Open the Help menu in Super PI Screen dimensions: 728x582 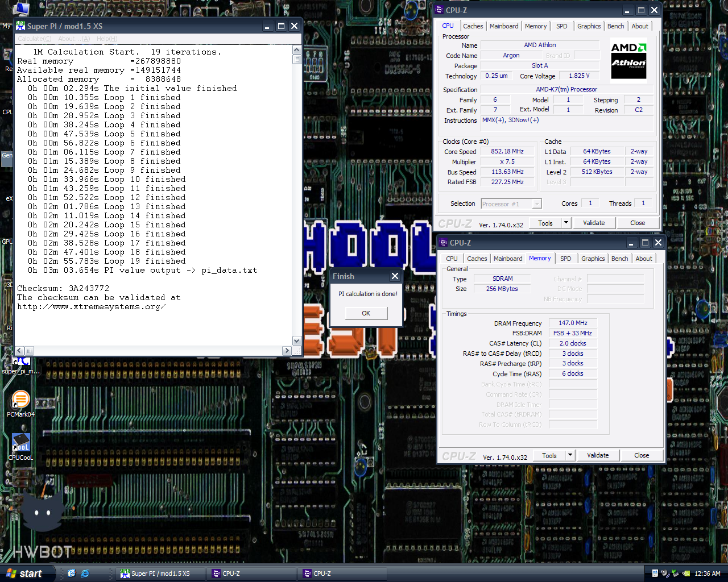[x=107, y=39]
